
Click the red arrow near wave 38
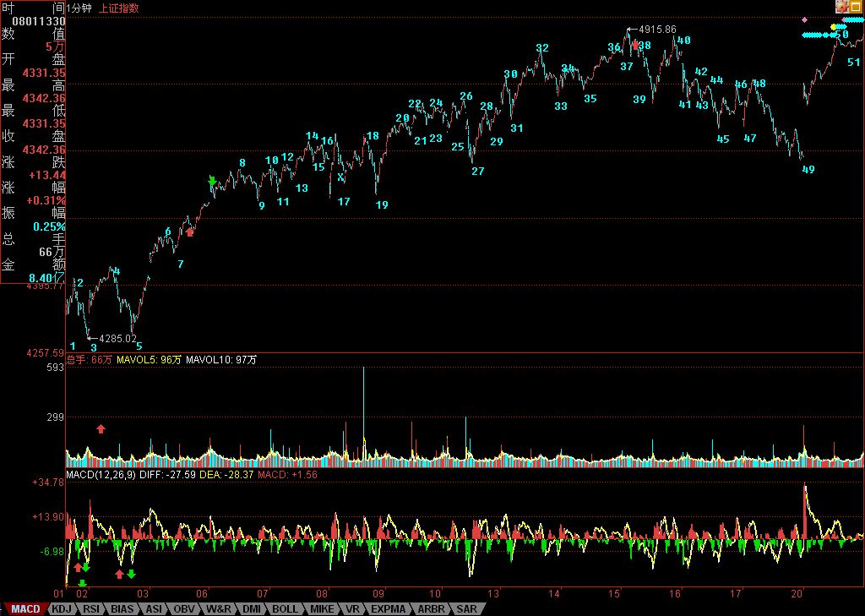[635, 44]
